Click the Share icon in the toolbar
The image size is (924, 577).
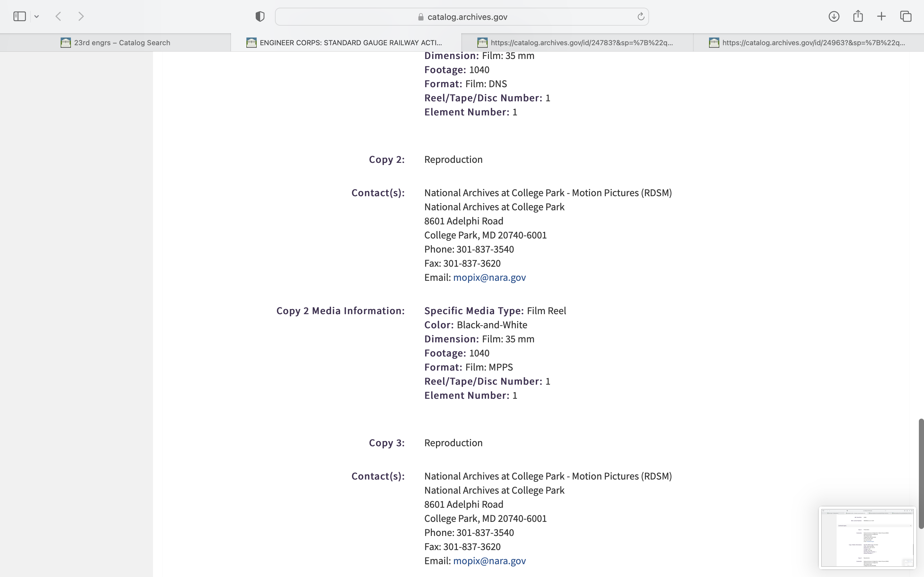(858, 16)
